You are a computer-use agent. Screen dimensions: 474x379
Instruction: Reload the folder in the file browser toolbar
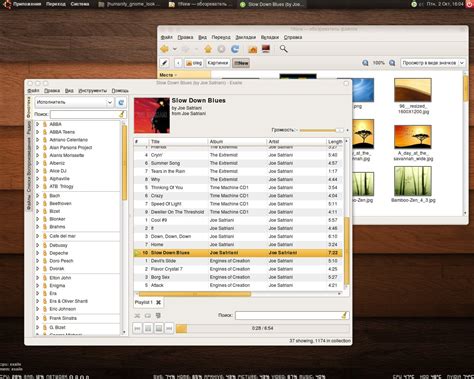(235, 49)
